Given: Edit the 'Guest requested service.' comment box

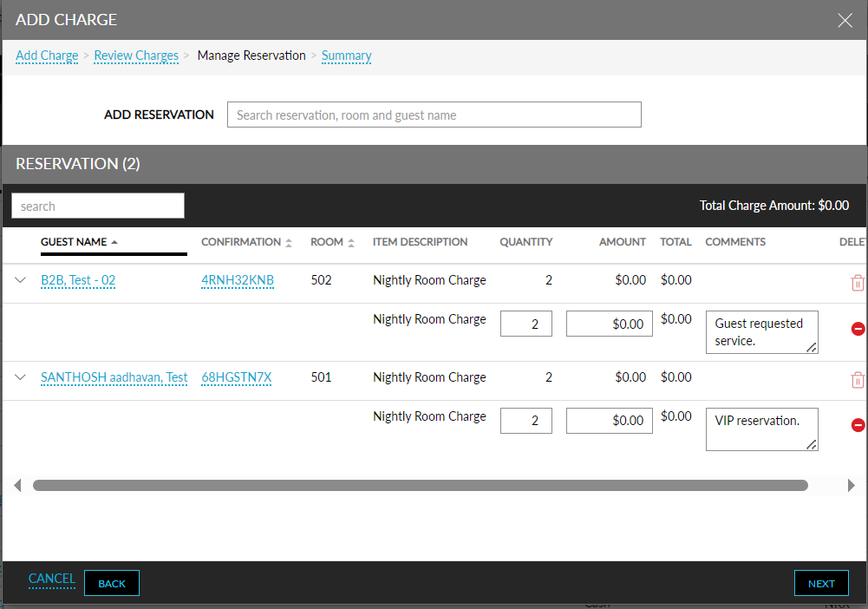Looking at the screenshot, I should [761, 332].
